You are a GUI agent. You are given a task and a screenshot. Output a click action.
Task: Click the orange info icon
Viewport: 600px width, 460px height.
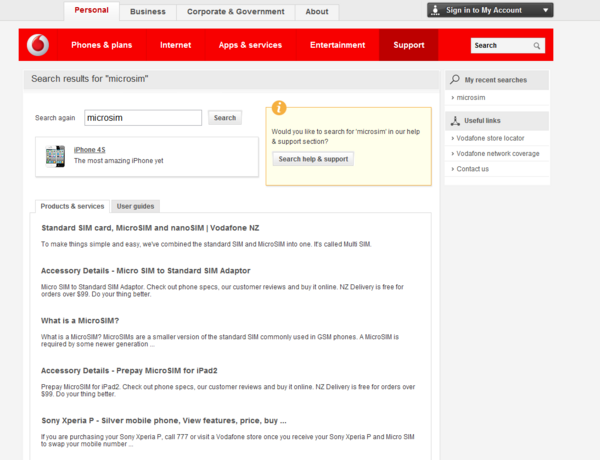pyautogui.click(x=279, y=108)
